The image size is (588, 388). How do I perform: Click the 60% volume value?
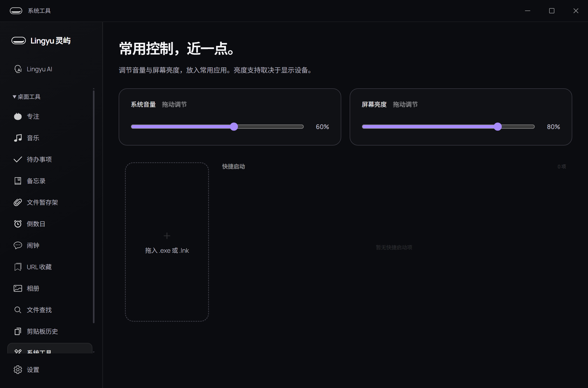click(322, 127)
